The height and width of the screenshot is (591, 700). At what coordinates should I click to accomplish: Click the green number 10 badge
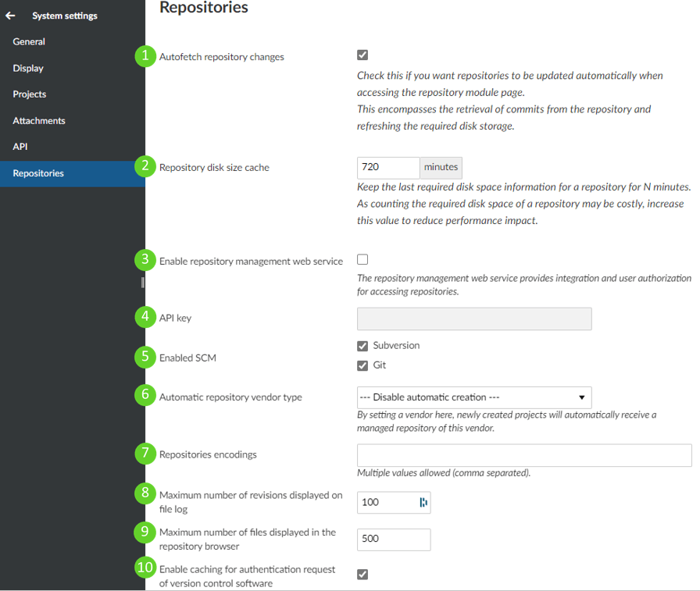tap(145, 568)
